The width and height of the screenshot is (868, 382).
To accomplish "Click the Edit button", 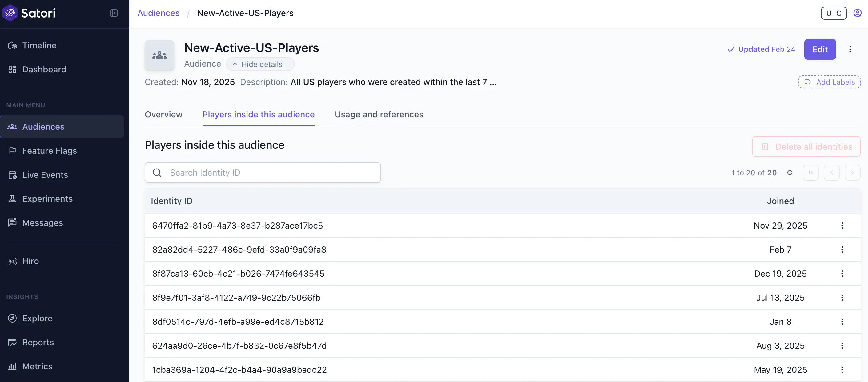I will (x=820, y=49).
